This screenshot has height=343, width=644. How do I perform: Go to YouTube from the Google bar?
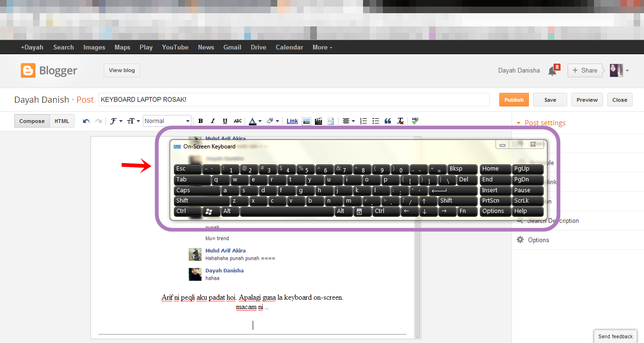[x=175, y=47]
